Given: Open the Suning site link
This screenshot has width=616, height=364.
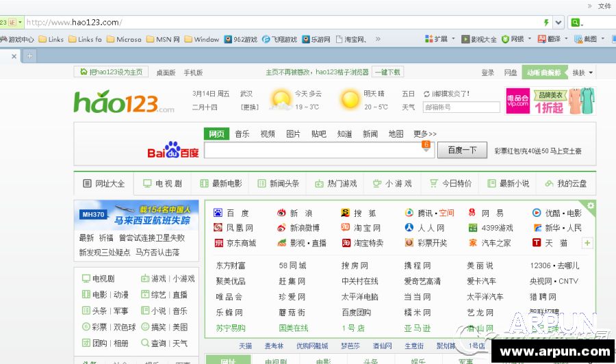Looking at the screenshot, I should [231, 328].
